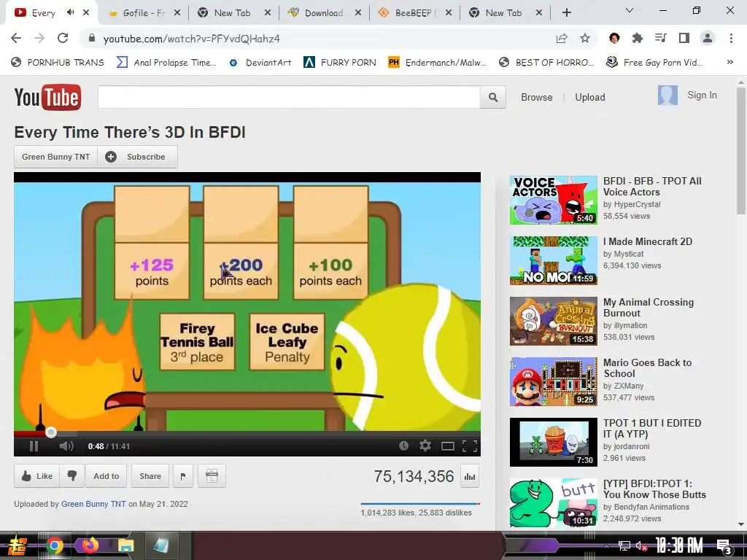Open the Green Bunny TNT uploader link
The image size is (747, 560).
(93, 504)
